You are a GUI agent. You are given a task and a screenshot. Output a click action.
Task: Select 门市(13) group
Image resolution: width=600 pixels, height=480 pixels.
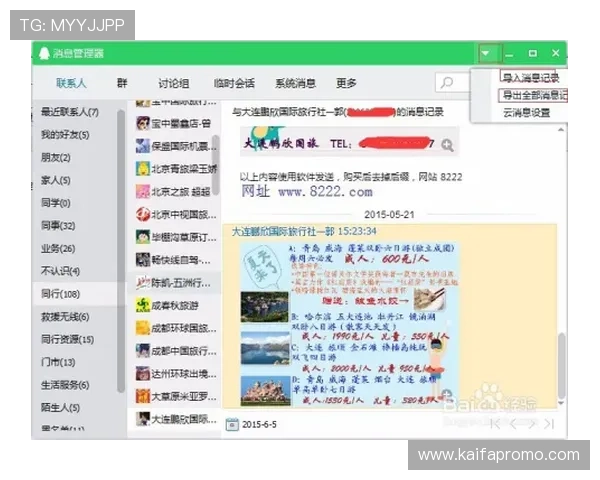click(58, 362)
